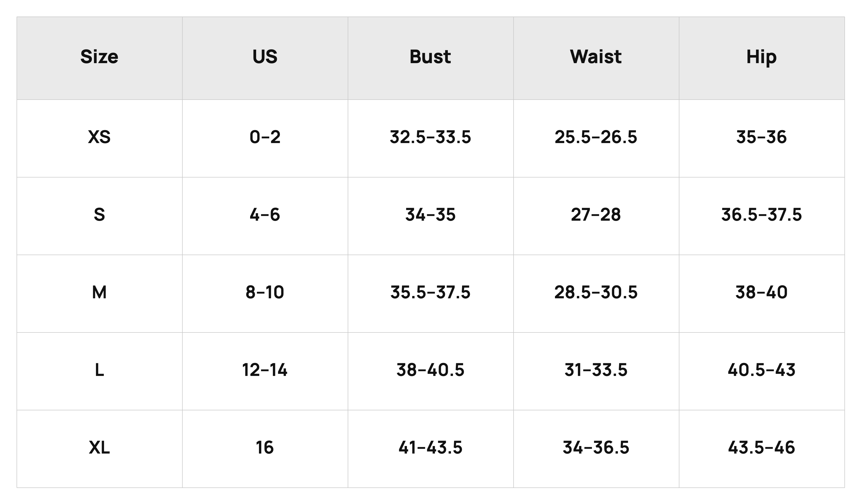Click hip measurement 40.5–43
This screenshot has width=861, height=504.
tap(762, 370)
